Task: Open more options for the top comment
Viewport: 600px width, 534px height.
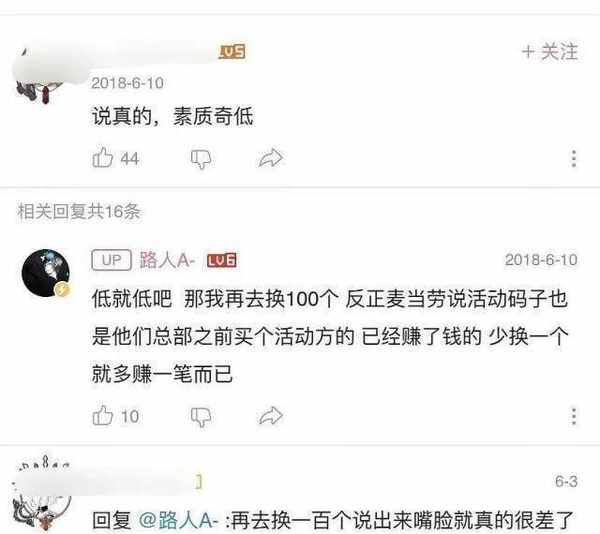Action: [574, 158]
